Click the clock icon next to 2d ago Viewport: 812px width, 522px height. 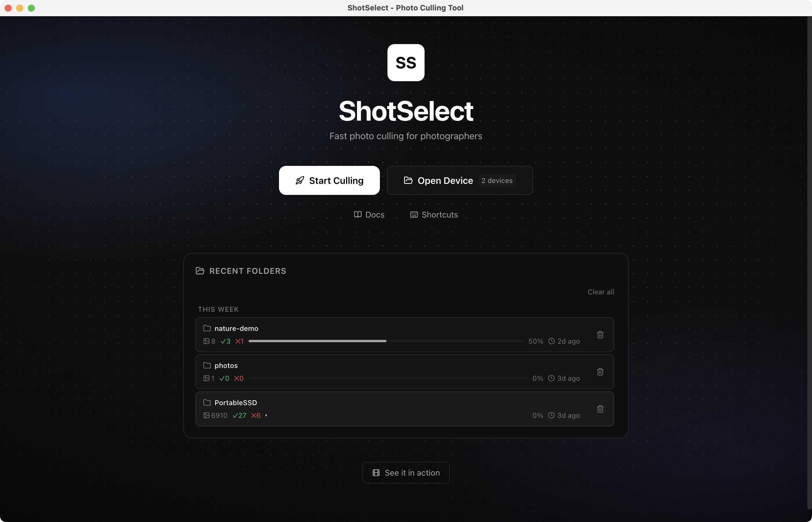pos(551,341)
